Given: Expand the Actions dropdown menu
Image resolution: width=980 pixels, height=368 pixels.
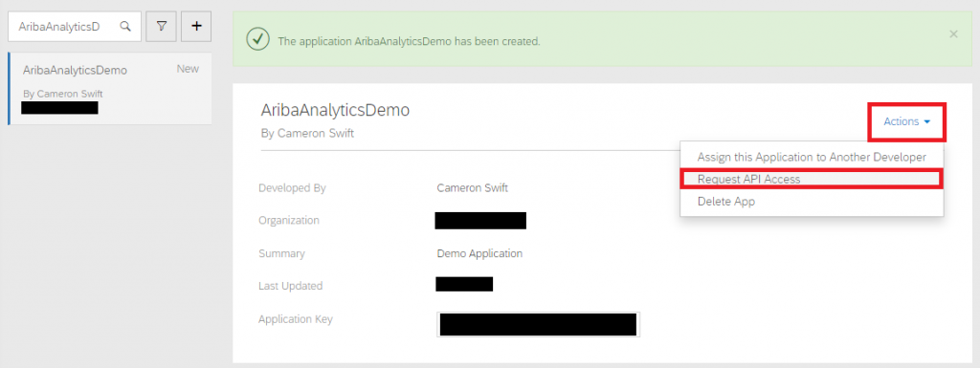Looking at the screenshot, I should point(907,121).
